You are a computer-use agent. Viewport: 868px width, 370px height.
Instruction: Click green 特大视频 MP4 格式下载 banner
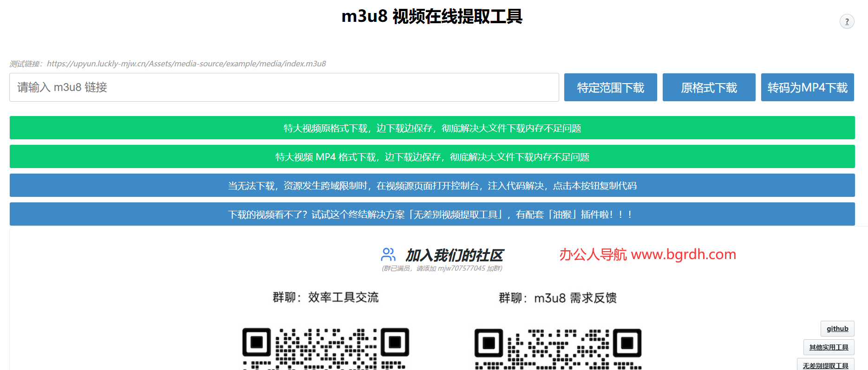click(432, 156)
